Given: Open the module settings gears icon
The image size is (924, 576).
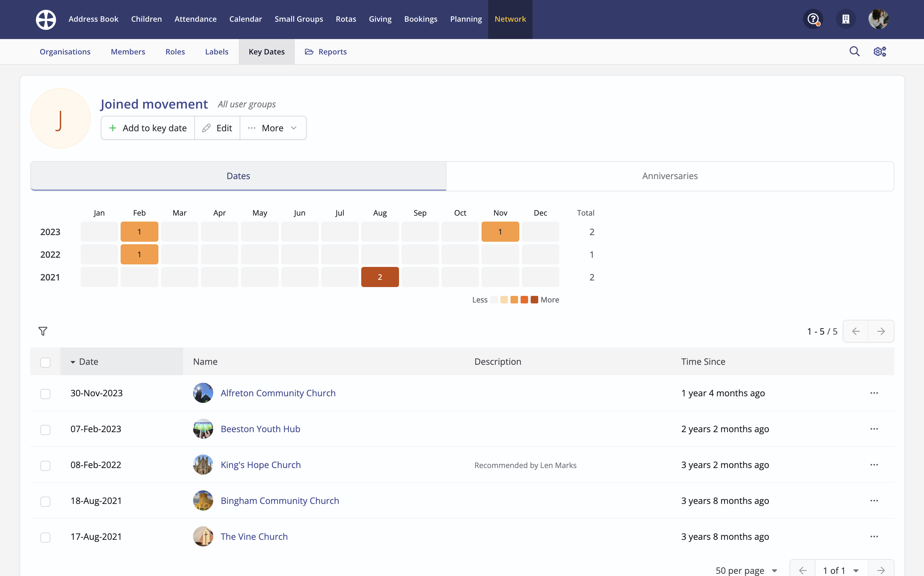Looking at the screenshot, I should point(880,51).
